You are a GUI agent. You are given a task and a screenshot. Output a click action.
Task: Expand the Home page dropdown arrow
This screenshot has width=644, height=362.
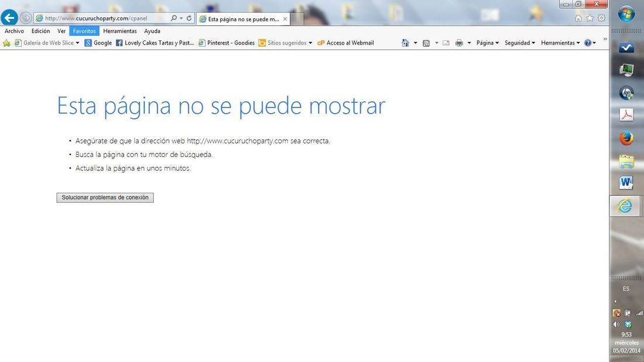pos(415,43)
